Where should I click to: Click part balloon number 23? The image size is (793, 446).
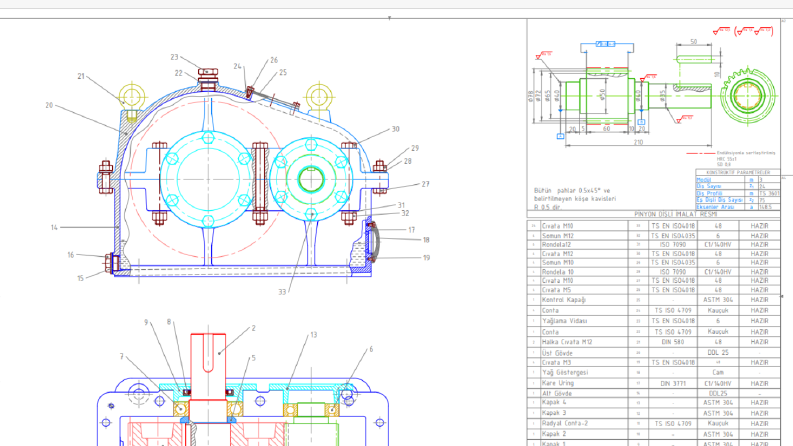[x=174, y=57]
